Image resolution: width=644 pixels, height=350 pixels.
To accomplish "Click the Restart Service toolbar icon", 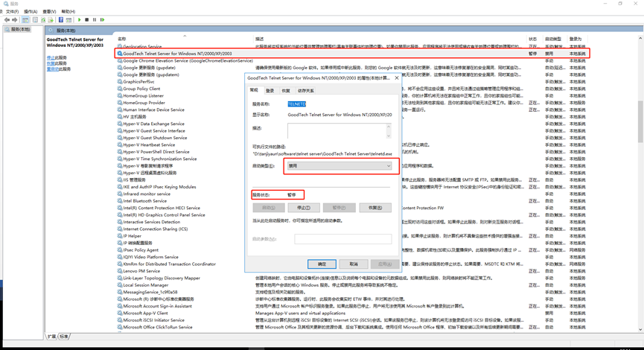I will (x=102, y=19).
